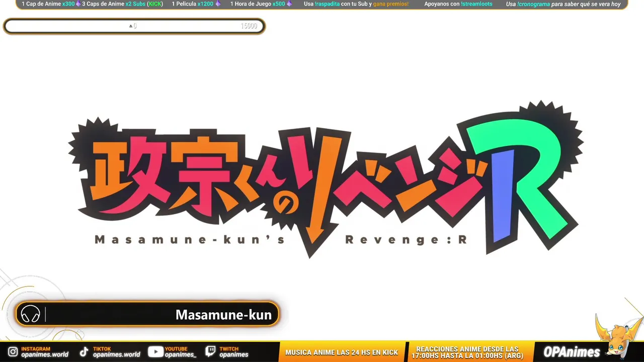The width and height of the screenshot is (644, 362).
Task: Click the bits gem after 'x500'
Action: [289, 4]
